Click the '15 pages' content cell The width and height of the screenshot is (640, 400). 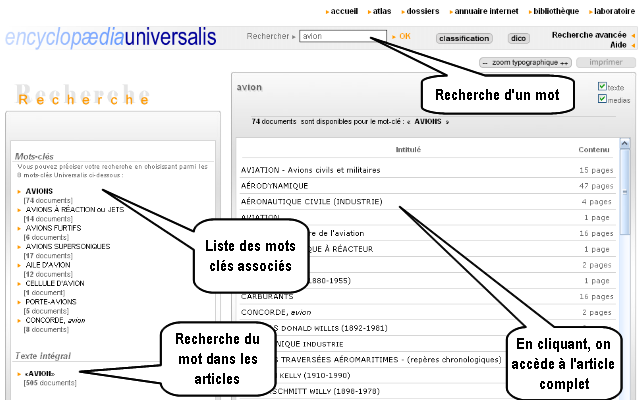[596, 170]
